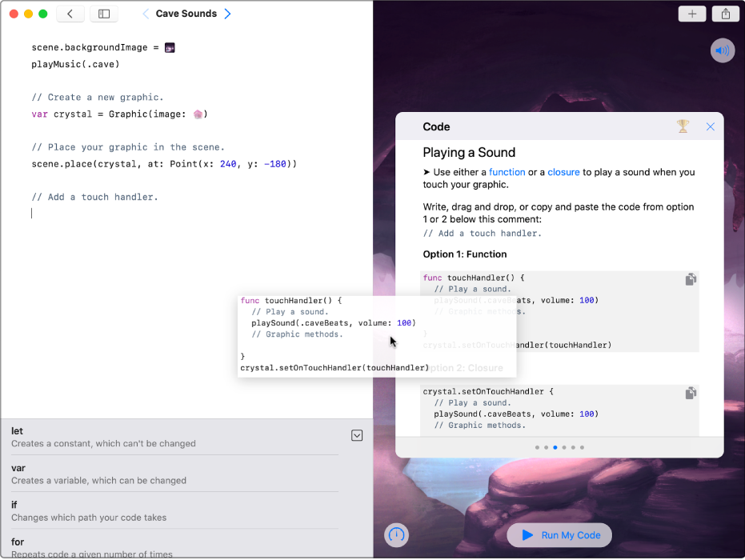Image resolution: width=745 pixels, height=560 pixels.
Task: Click the crystal image literal in code
Action: [198, 114]
